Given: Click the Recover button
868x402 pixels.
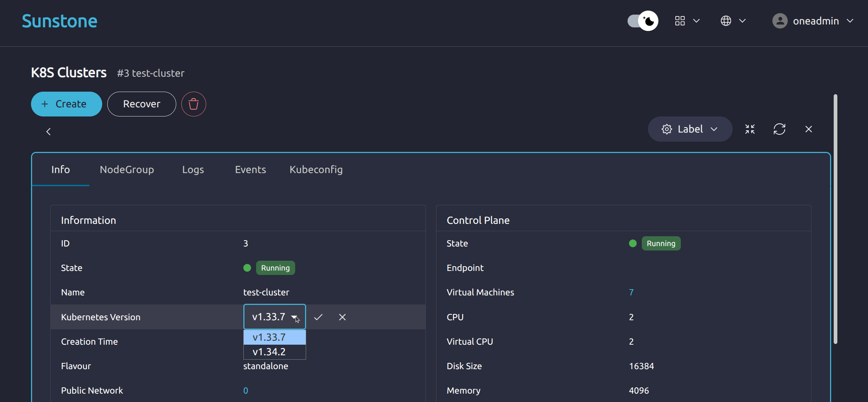Looking at the screenshot, I should (142, 104).
